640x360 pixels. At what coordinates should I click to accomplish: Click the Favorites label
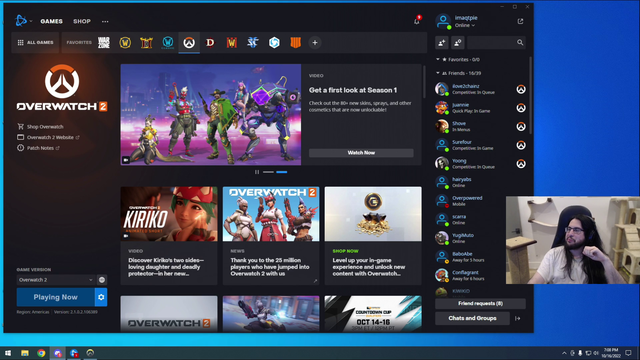coord(79,42)
